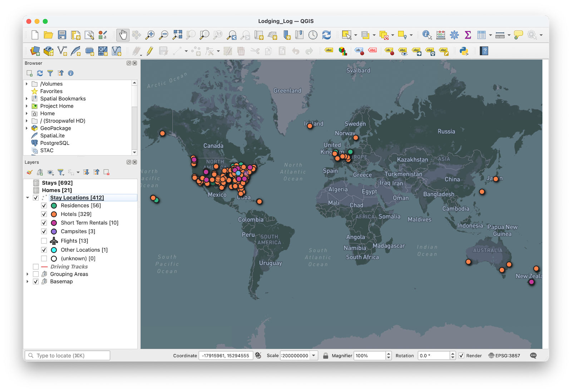This screenshot has width=572, height=392.
Task: Expand the Grouping Areas layer group
Action: [27, 274]
